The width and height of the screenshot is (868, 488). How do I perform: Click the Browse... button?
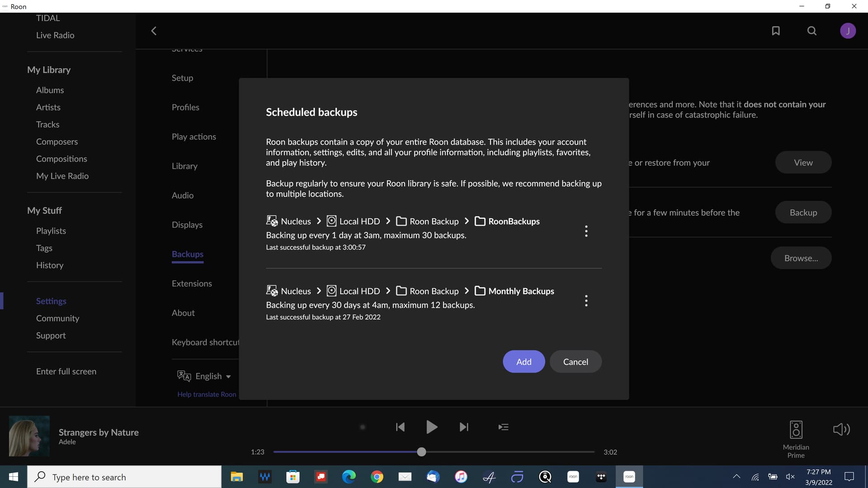(x=801, y=258)
